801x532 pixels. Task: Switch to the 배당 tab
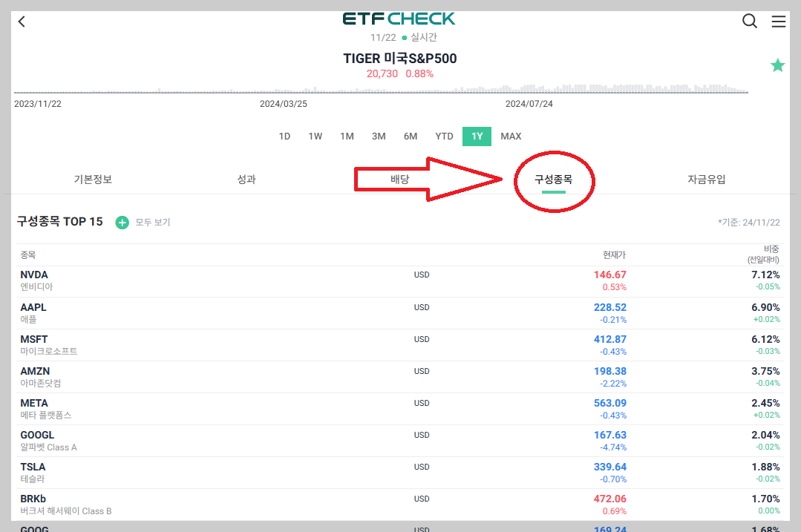[x=400, y=180]
